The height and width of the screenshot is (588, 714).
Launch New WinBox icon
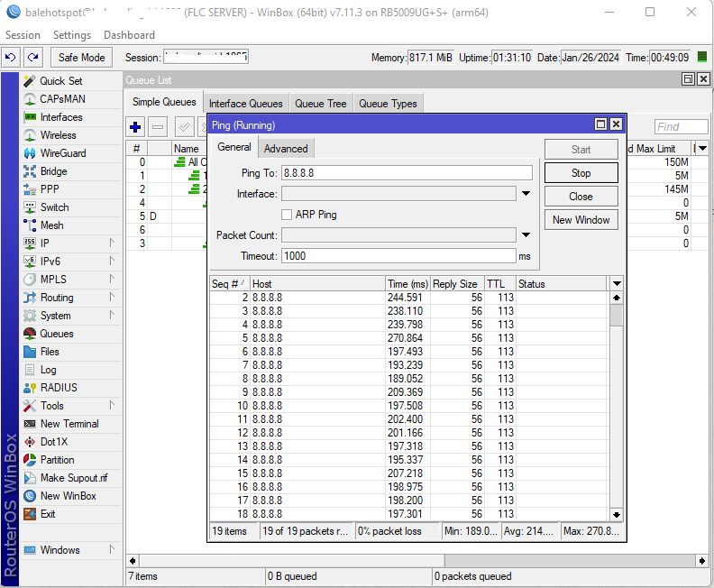coord(30,496)
